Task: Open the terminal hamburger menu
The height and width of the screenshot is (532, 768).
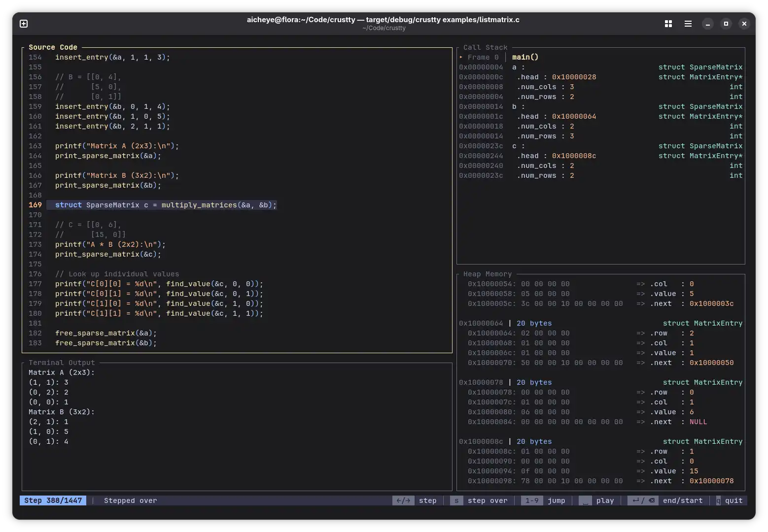Action: pyautogui.click(x=688, y=24)
